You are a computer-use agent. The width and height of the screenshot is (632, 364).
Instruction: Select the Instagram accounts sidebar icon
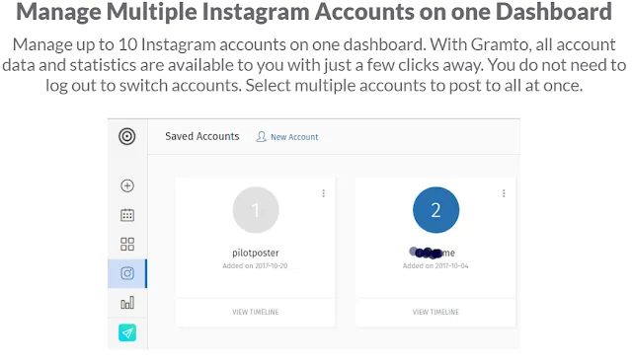point(127,273)
